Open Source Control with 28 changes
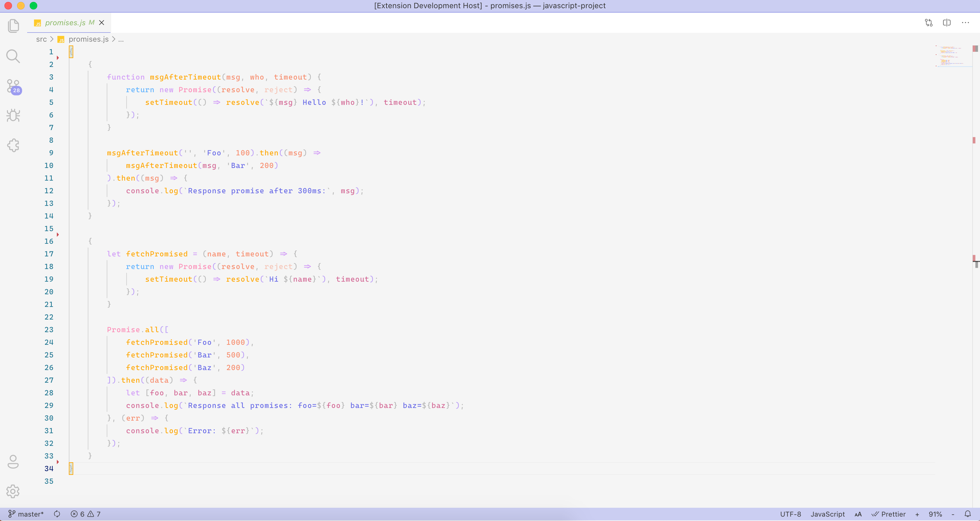Viewport: 980px width, 521px height. point(13,87)
